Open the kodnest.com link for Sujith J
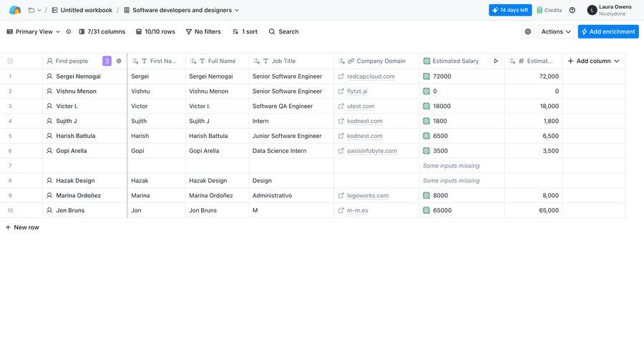Viewport: 644px width, 346px height. click(365, 121)
